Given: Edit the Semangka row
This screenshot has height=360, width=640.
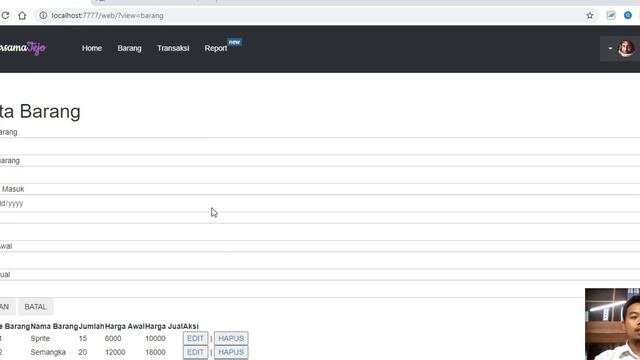Looking at the screenshot, I should (195, 352).
